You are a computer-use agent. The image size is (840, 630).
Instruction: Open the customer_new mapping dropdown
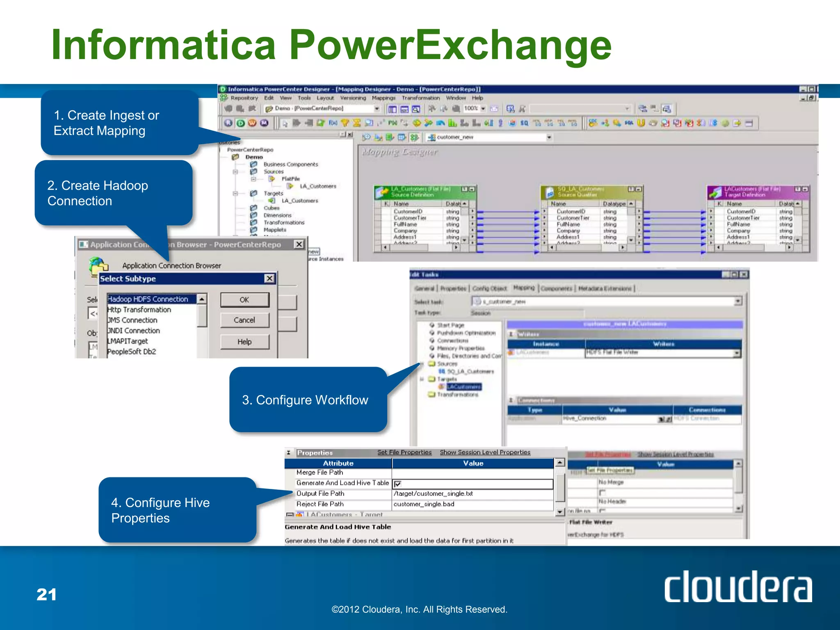coord(549,137)
